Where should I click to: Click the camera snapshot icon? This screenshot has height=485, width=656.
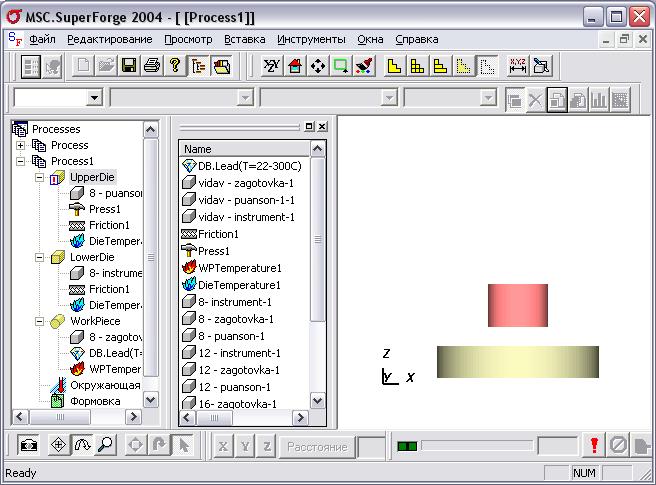pyautogui.click(x=28, y=445)
